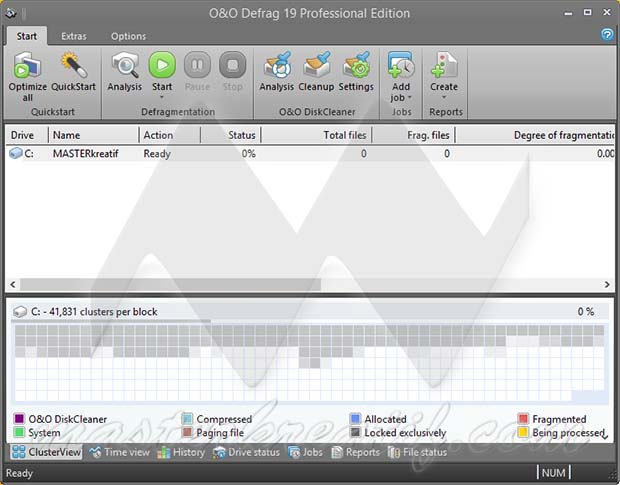Switch to Time view tab
The image size is (620, 485).
tap(119, 452)
